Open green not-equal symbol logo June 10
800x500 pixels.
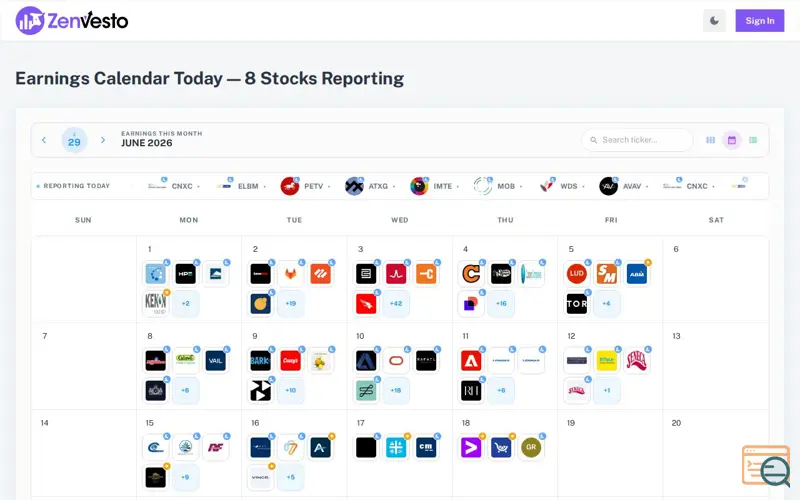(366, 390)
